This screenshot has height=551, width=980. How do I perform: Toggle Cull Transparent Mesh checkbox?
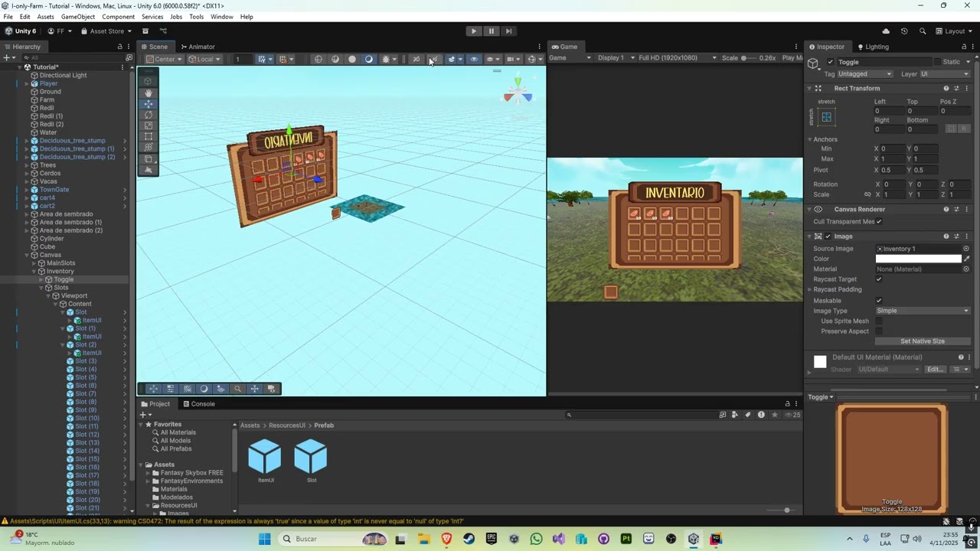pyautogui.click(x=879, y=222)
